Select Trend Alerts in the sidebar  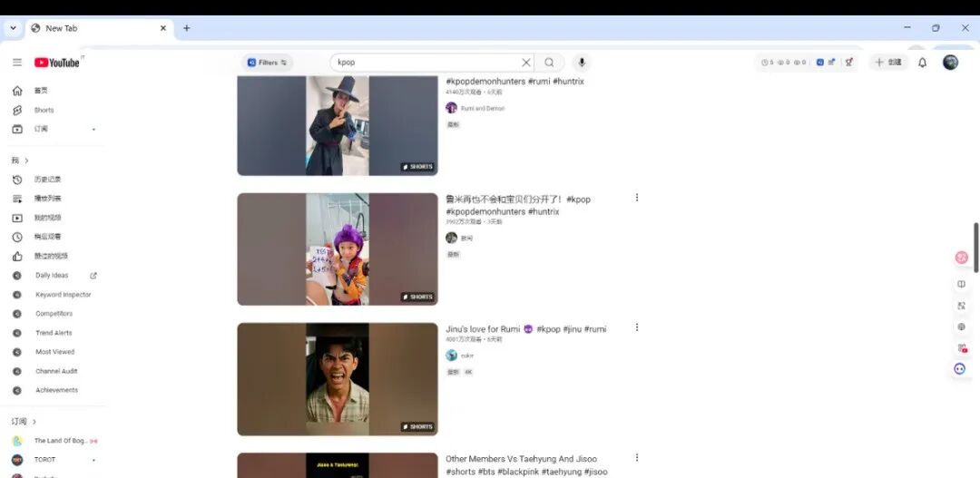pyautogui.click(x=54, y=333)
